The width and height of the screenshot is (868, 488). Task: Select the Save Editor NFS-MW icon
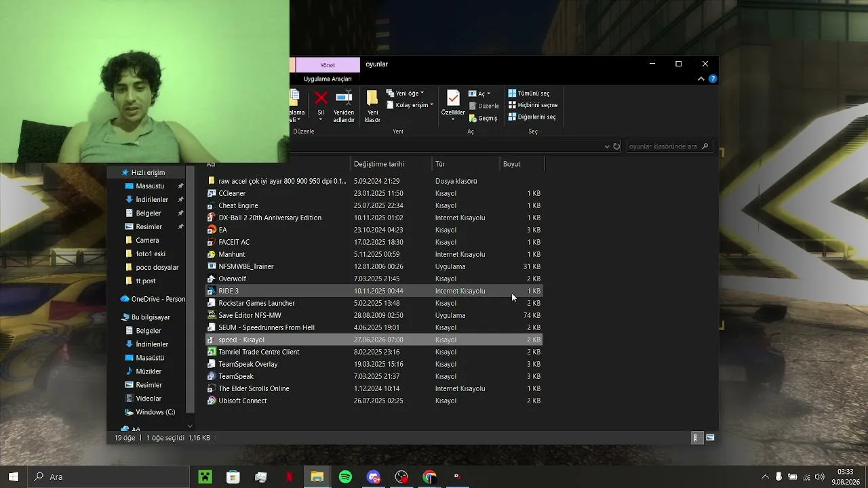tap(212, 315)
